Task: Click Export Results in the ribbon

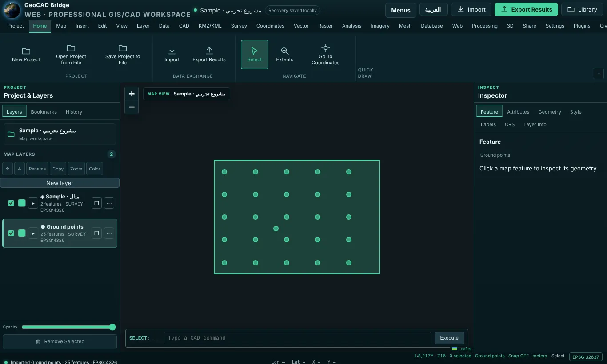Action: coord(209,55)
